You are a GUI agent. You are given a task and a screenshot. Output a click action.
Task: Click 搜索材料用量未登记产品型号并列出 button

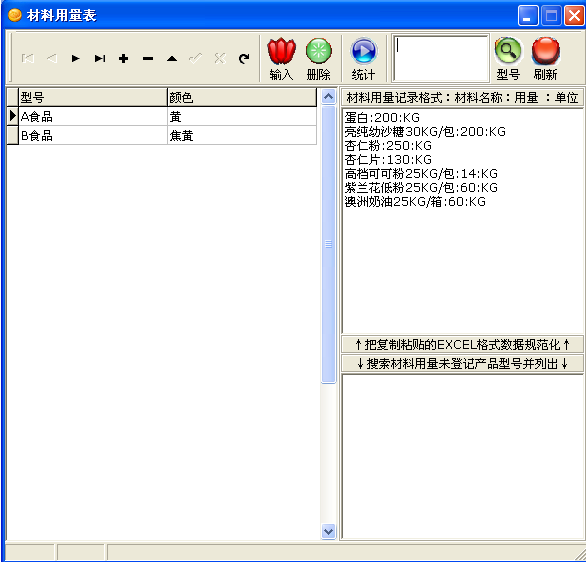coord(462,363)
